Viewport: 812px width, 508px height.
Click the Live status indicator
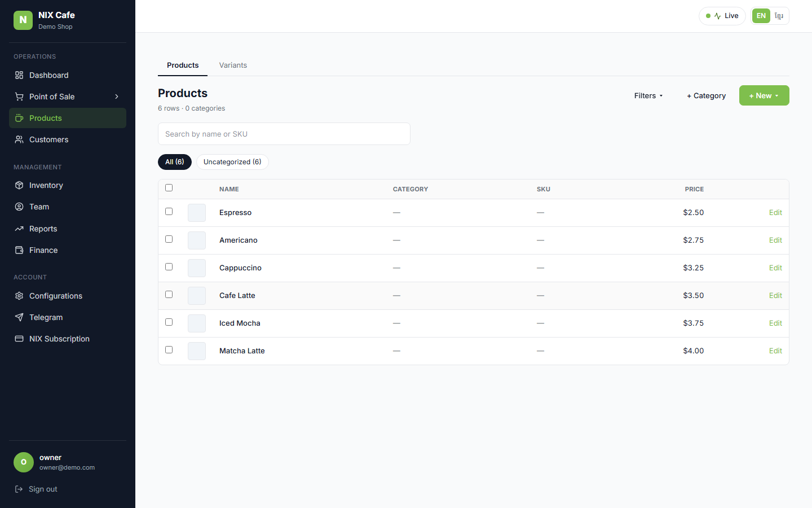click(722, 16)
